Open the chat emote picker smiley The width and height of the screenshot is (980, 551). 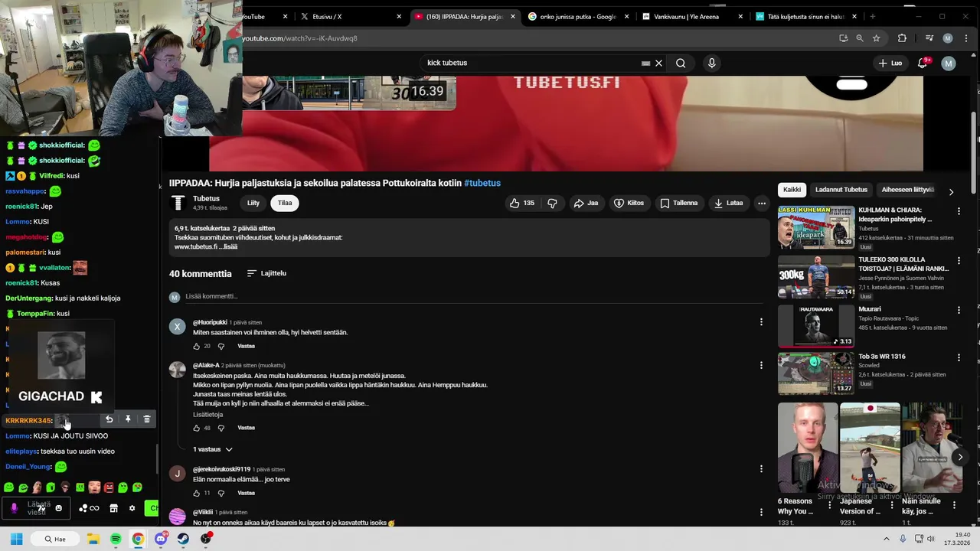[x=58, y=508]
